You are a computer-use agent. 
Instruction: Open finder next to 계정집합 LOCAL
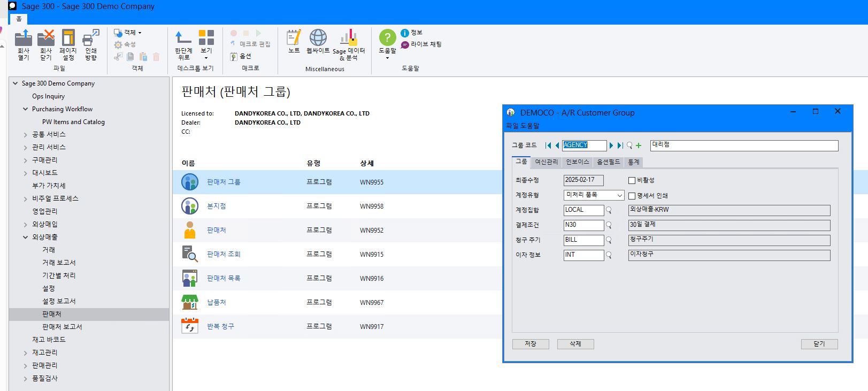pyautogui.click(x=609, y=210)
